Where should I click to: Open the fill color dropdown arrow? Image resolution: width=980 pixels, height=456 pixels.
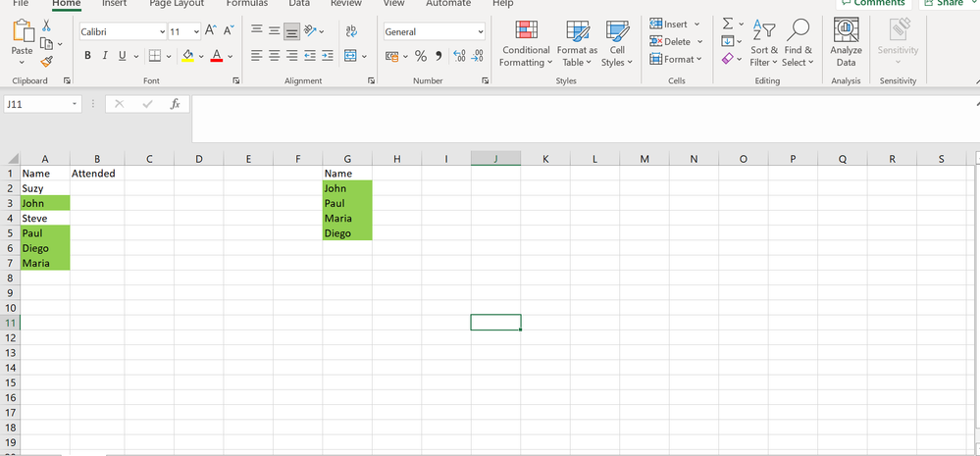(x=201, y=56)
